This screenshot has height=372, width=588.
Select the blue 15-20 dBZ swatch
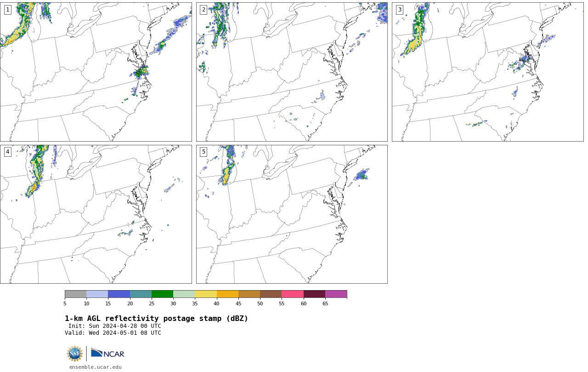(x=119, y=294)
